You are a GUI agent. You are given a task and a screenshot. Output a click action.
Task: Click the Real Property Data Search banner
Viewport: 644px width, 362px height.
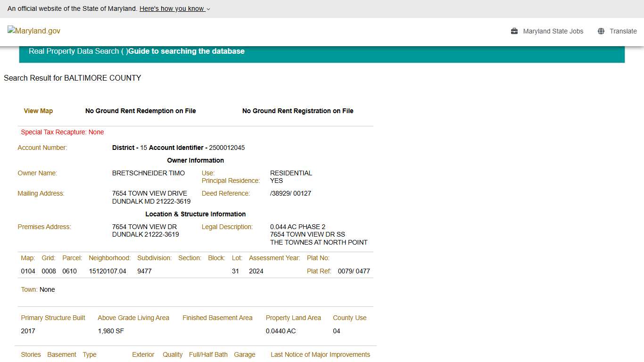[x=79, y=51]
